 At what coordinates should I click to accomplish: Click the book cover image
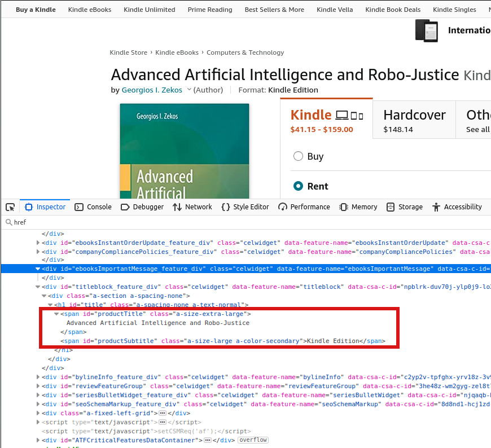185,151
